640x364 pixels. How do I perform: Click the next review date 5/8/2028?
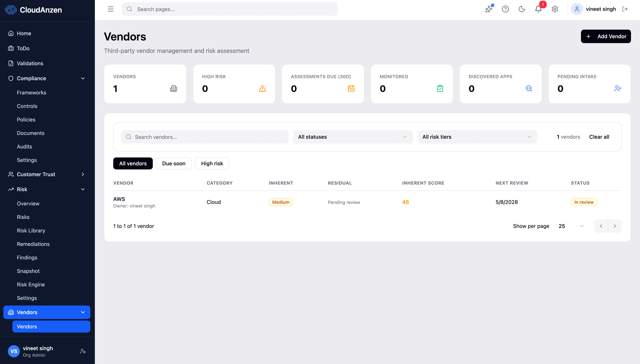(507, 202)
